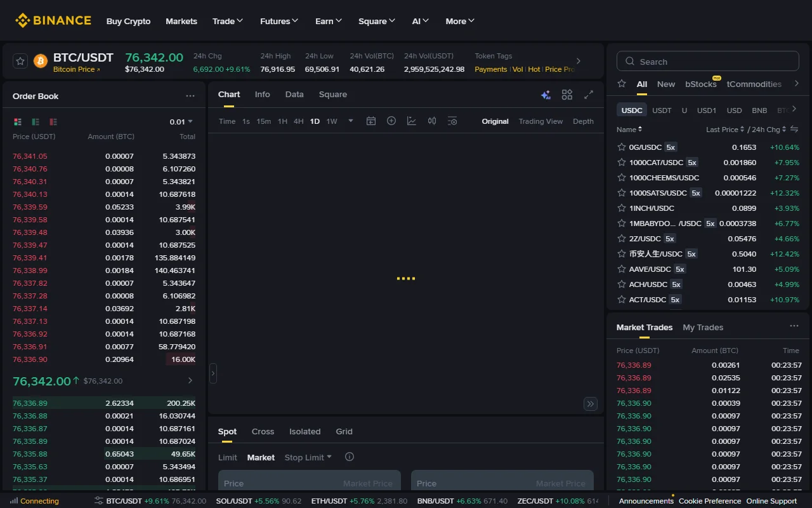
Task: Swap Last Price/24h Chg column toggle icon
Action: pyautogui.click(x=794, y=130)
